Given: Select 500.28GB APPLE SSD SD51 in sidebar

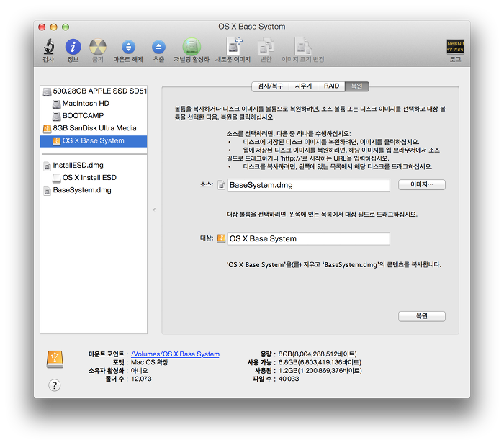Looking at the screenshot, I should point(94,91).
